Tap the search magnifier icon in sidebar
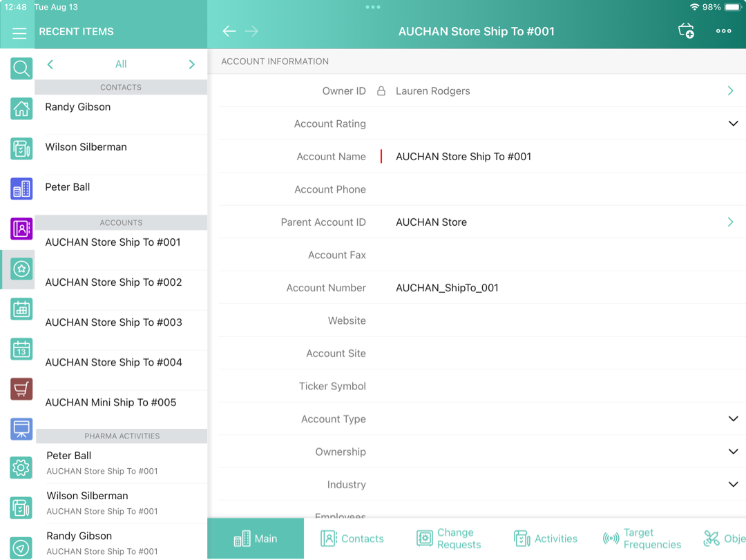This screenshot has height=560, width=746. (21, 68)
